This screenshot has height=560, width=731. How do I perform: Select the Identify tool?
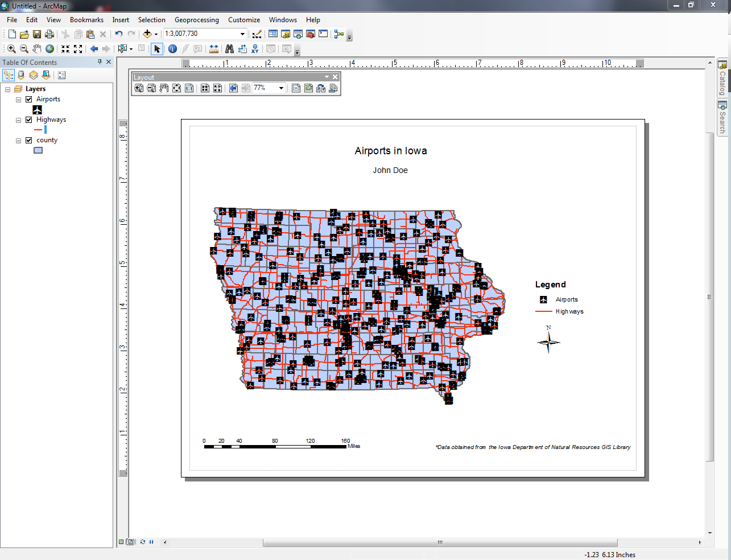[172, 48]
